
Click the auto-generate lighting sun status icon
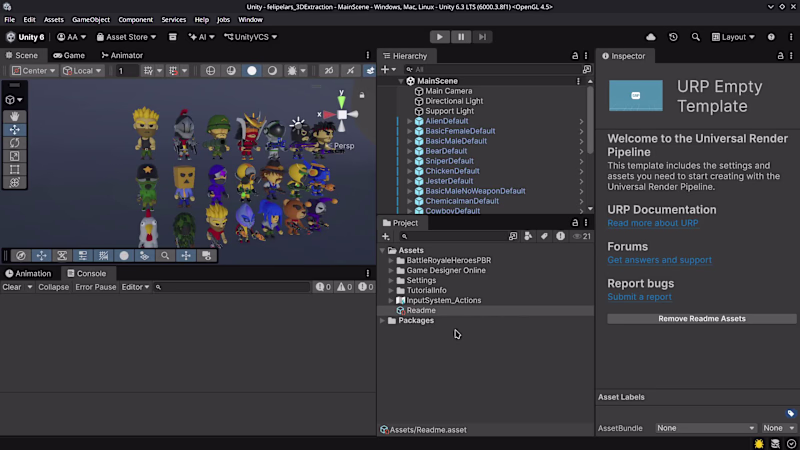(759, 444)
